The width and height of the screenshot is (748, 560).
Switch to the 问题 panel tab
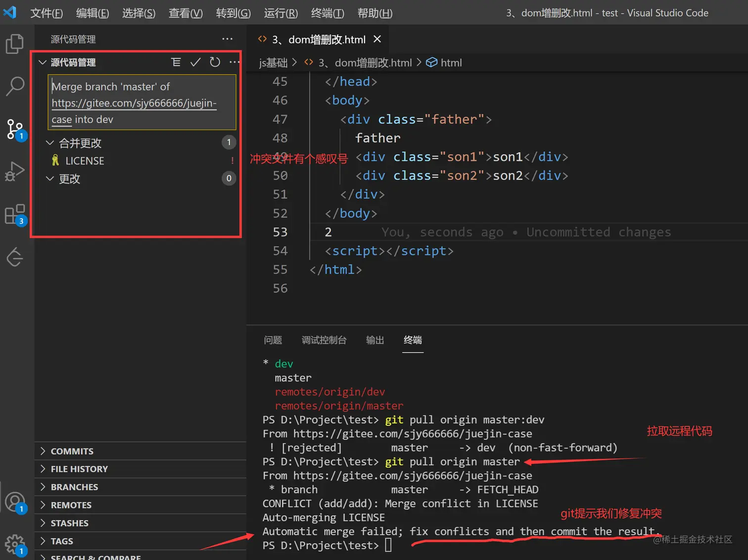point(273,340)
